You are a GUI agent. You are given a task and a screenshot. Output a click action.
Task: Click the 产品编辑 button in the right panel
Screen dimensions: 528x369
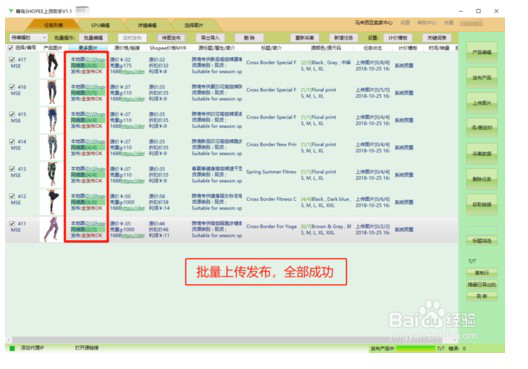tap(482, 52)
